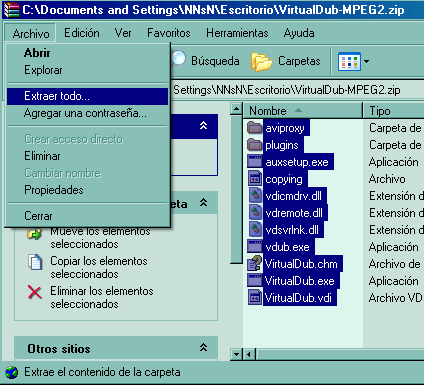This screenshot has width=424, height=385.
Task: Open the Edición menu
Action: [x=82, y=33]
